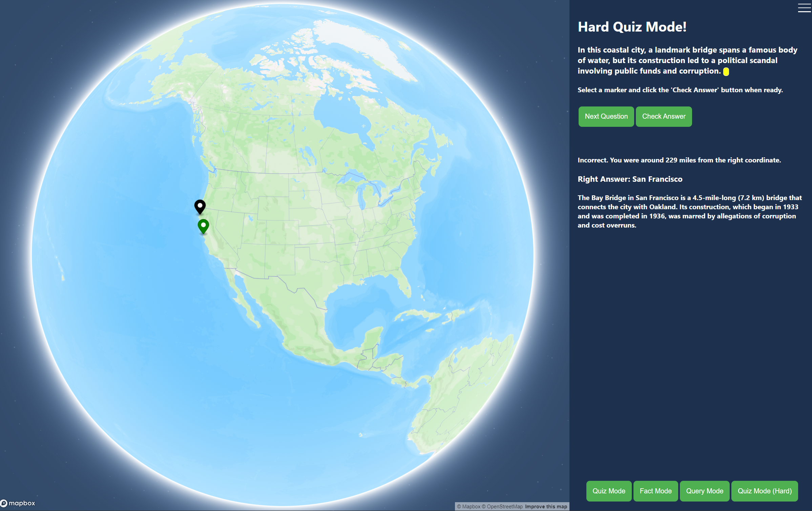Select the green San Francisco marker

coord(203,225)
